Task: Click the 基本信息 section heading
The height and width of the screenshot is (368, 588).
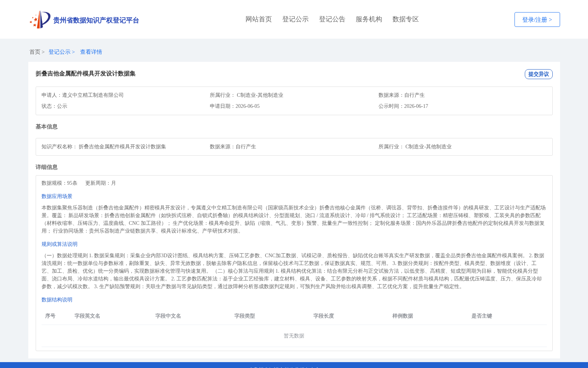Action: click(47, 127)
